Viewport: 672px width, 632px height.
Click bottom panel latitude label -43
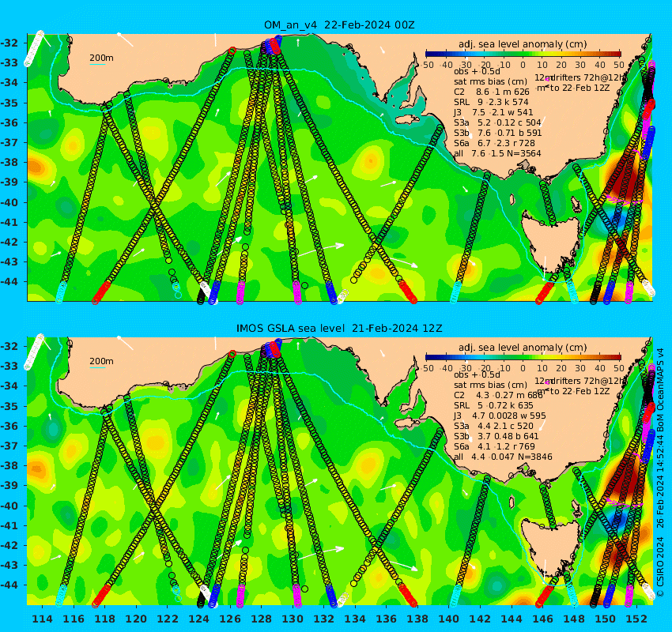click(x=9, y=565)
